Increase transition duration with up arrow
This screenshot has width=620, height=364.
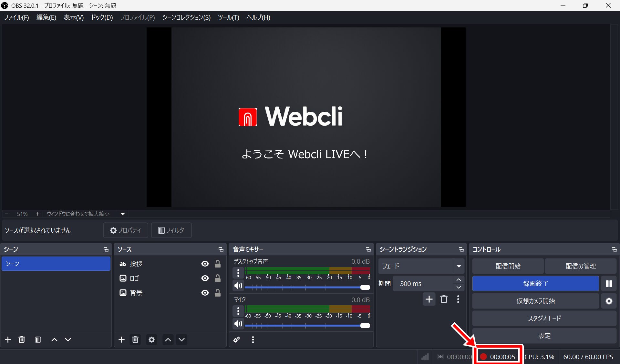(459, 280)
